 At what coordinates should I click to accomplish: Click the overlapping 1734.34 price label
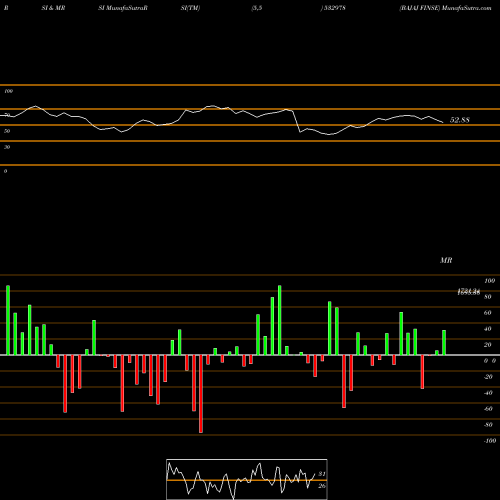coord(469,291)
